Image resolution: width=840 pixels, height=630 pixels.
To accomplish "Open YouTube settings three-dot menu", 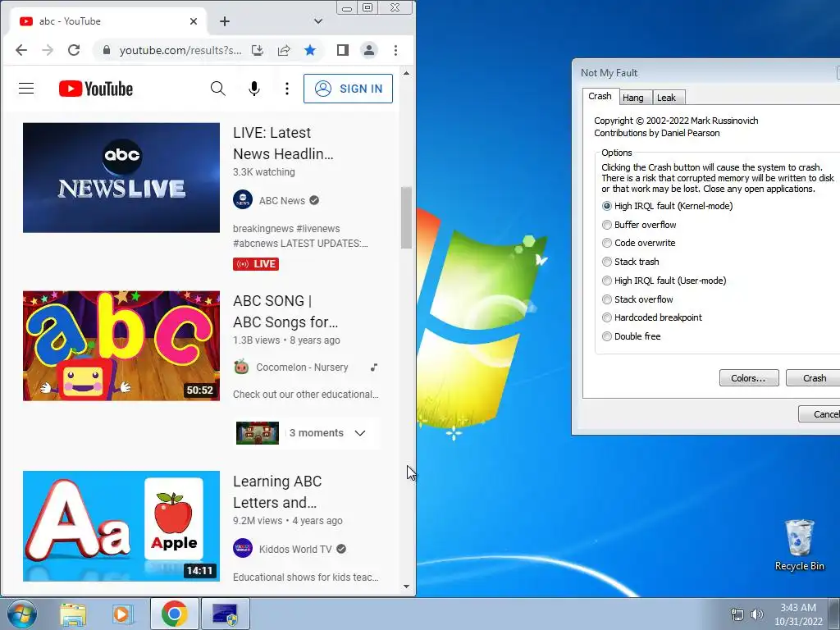I will coord(287,89).
